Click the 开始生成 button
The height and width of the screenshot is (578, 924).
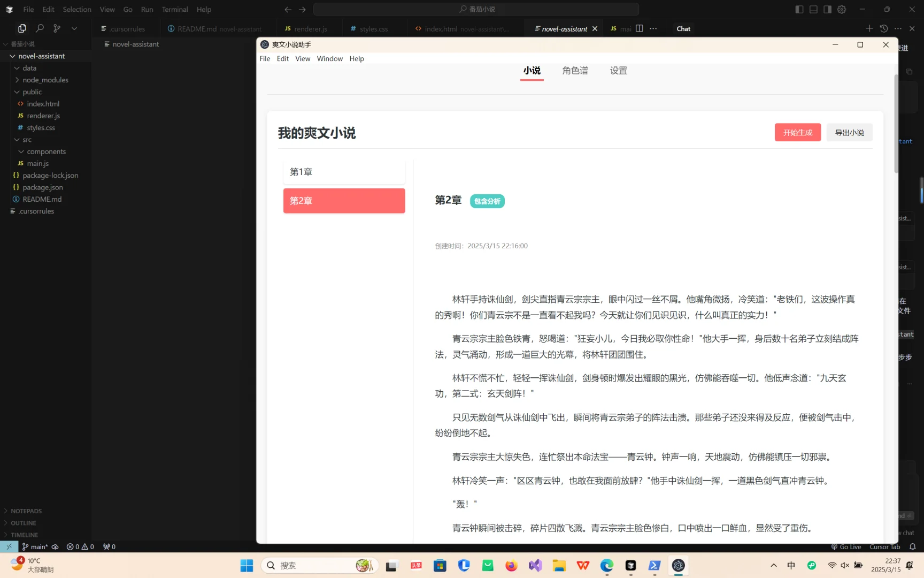point(797,132)
